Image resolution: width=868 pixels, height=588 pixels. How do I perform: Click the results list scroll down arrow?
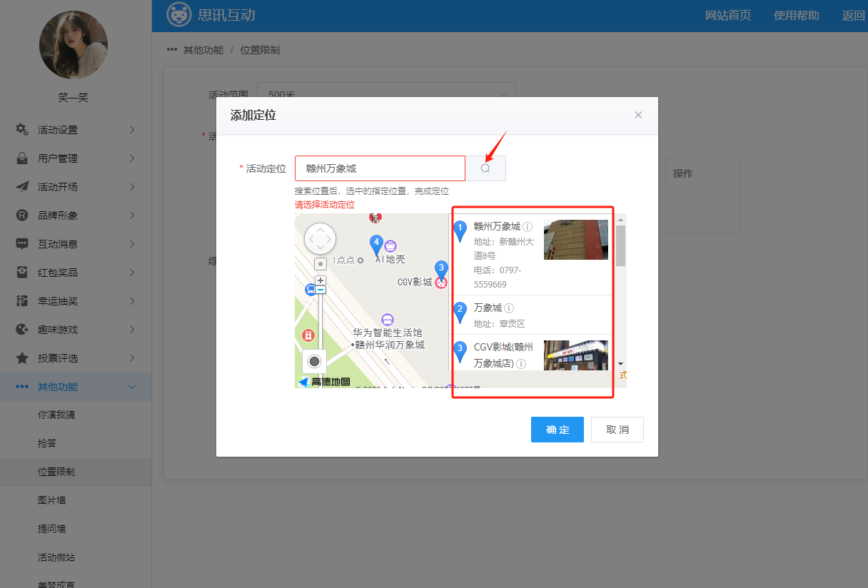(x=621, y=364)
